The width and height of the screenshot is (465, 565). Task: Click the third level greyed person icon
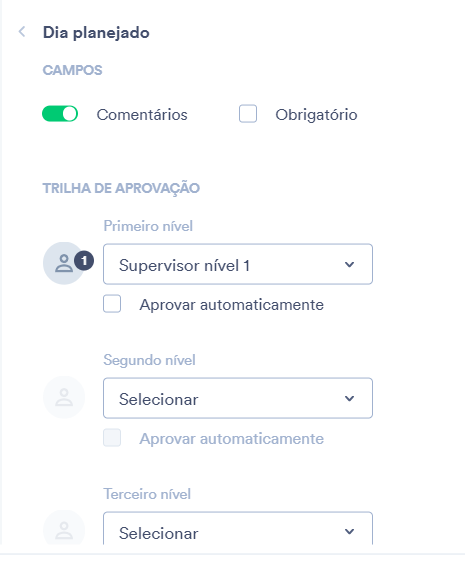coord(64,530)
